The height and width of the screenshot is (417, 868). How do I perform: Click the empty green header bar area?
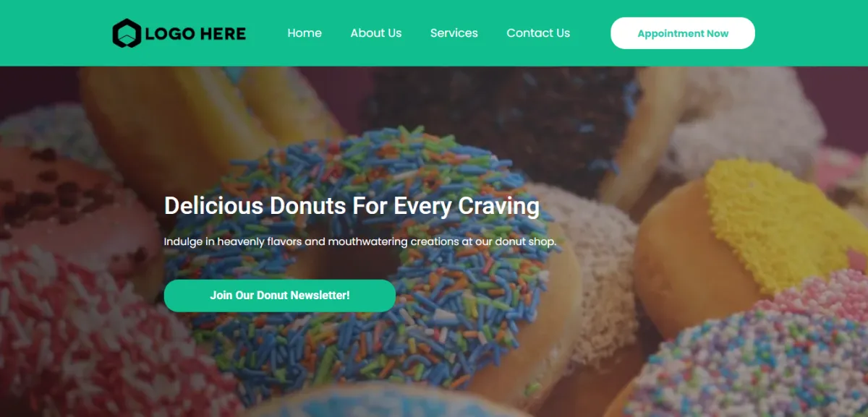pos(810,33)
